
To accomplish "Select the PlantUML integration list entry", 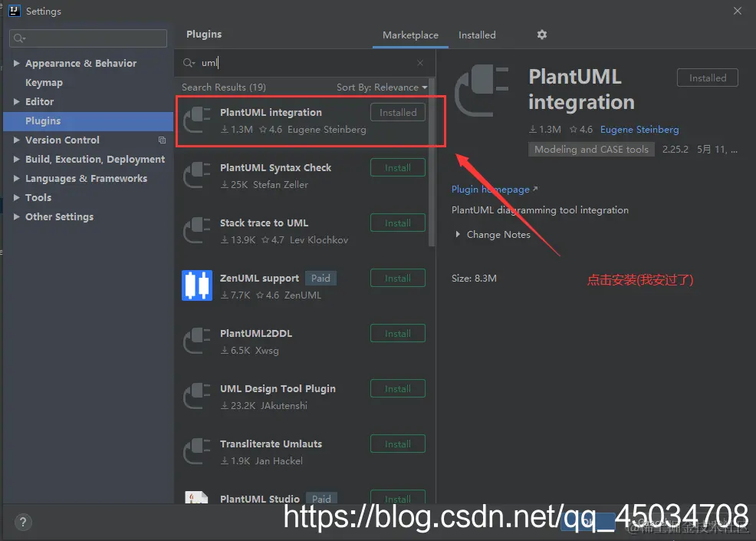I will coord(302,120).
